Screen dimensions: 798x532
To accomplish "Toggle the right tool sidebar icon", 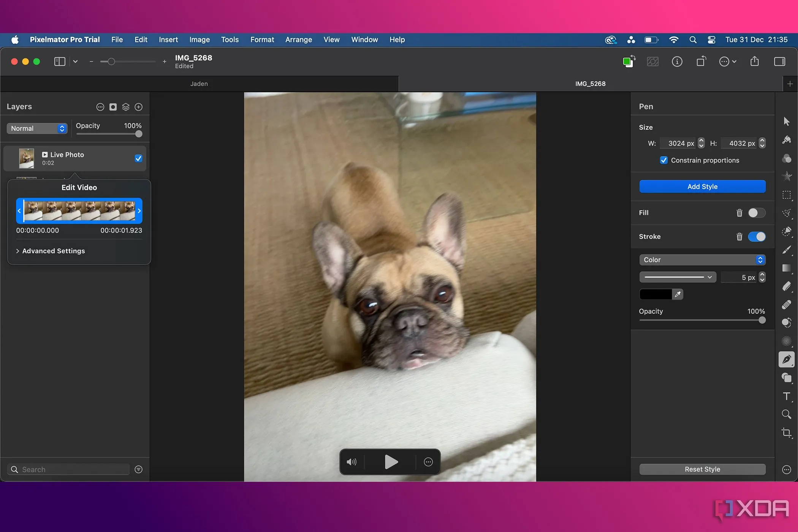I will coord(779,62).
